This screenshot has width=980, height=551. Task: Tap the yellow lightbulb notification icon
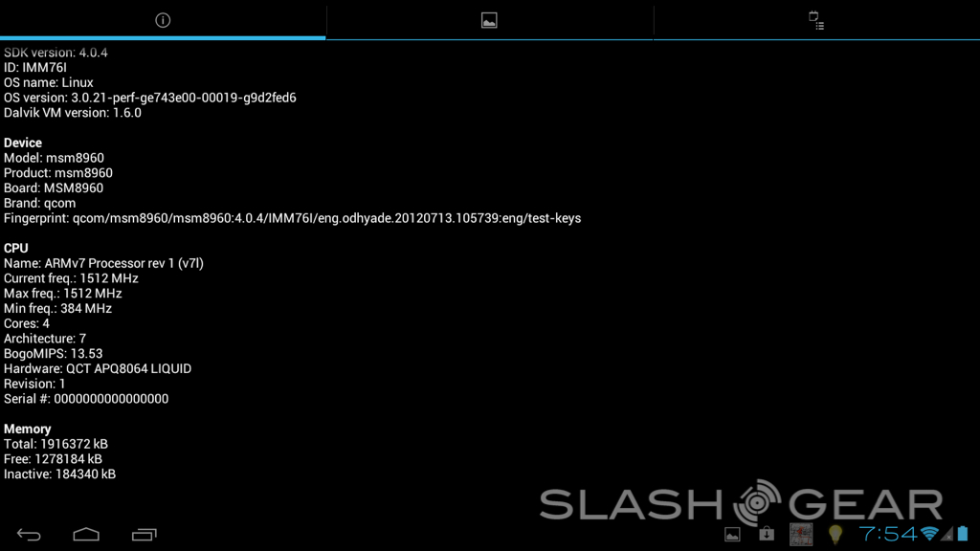point(835,534)
